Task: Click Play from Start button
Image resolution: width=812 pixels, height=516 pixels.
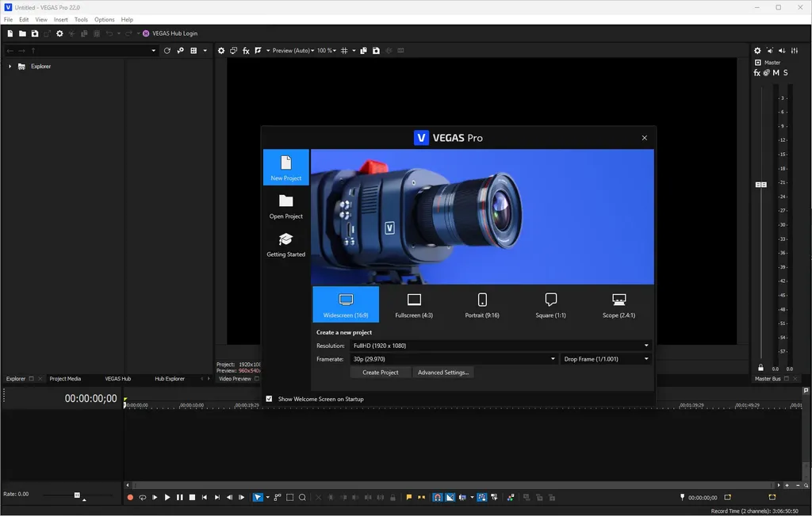Action: coord(155,497)
